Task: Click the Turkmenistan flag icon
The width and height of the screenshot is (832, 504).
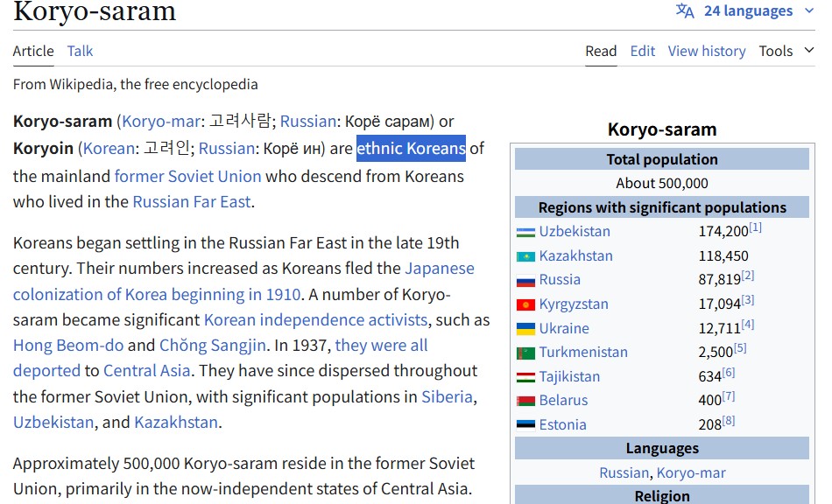Action: [x=525, y=353]
